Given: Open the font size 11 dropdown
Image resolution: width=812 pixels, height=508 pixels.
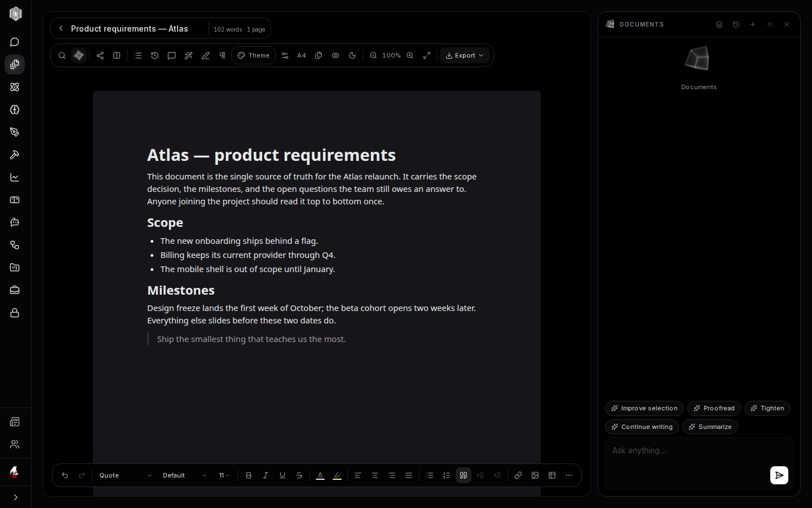Looking at the screenshot, I should click(x=224, y=475).
